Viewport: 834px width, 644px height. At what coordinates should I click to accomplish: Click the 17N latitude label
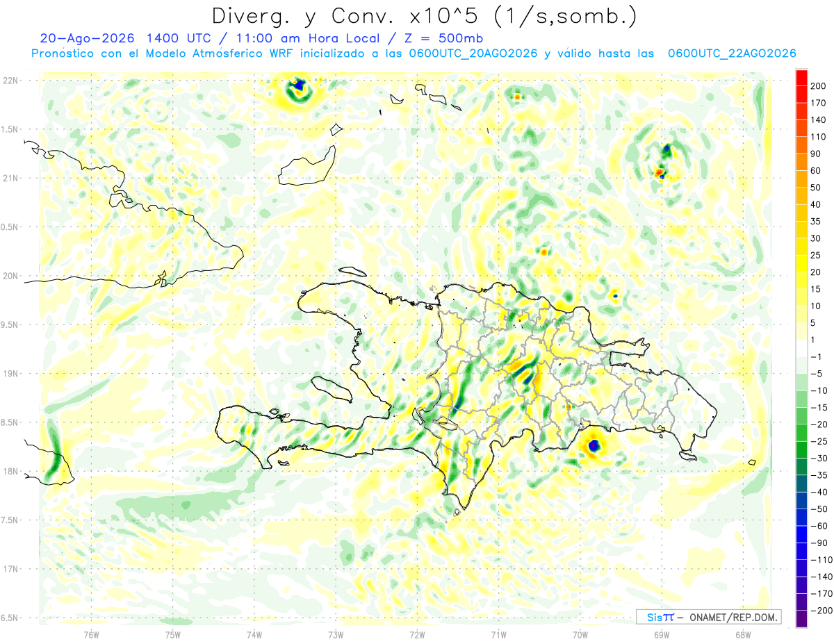[10, 569]
